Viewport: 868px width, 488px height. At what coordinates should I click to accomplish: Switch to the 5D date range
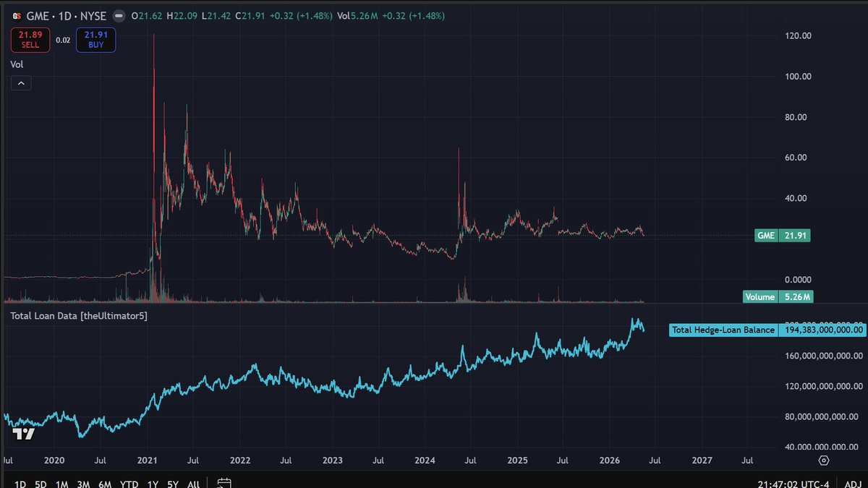pyautogui.click(x=41, y=484)
